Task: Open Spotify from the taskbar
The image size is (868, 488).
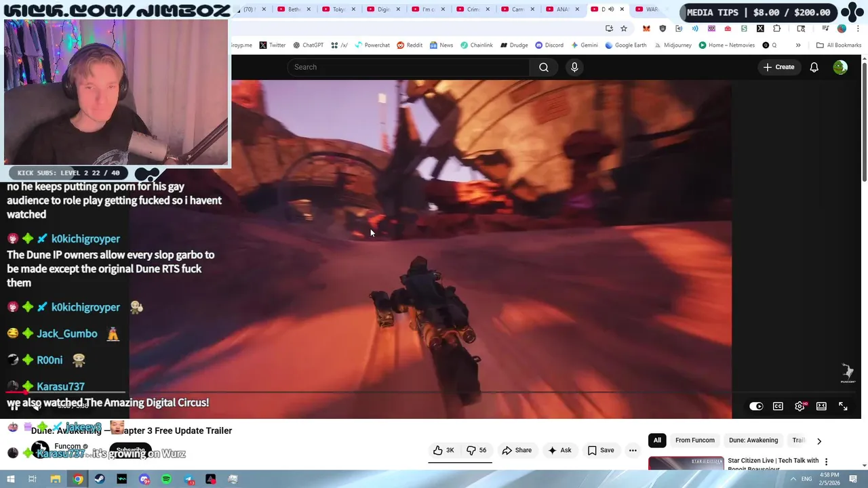Action: pos(166,479)
